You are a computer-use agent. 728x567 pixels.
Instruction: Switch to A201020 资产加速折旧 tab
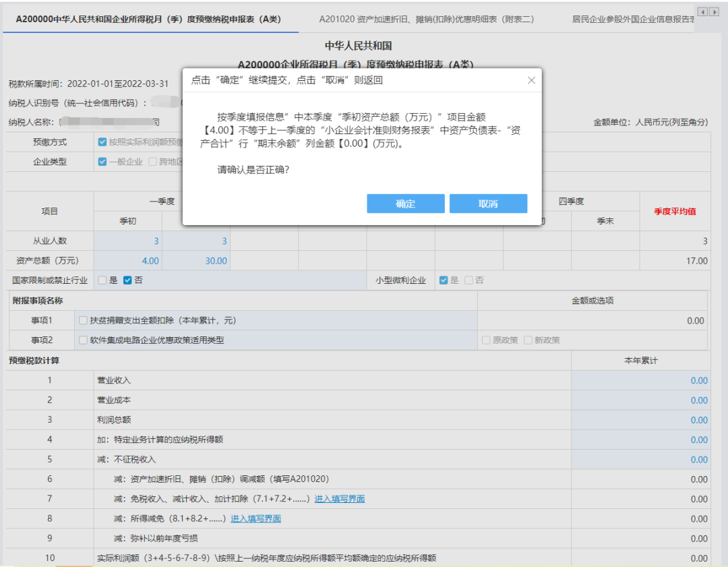(x=426, y=19)
